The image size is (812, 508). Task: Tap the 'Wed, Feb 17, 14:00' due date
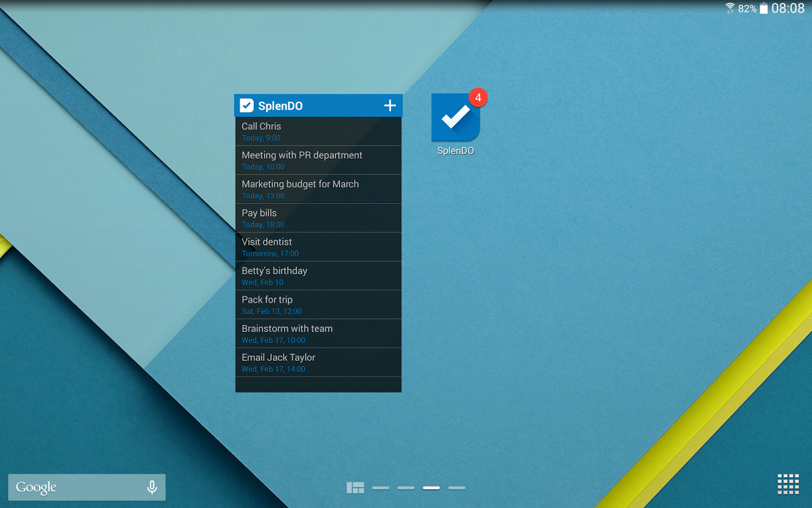point(273,369)
